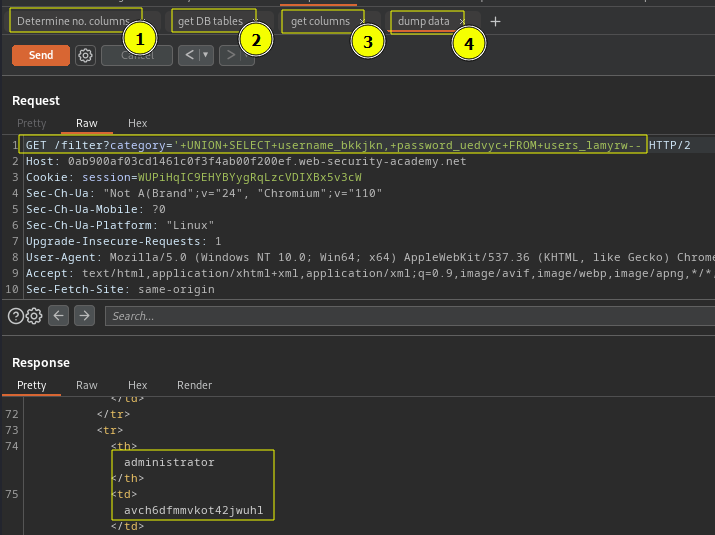Click the GET /filter?category request line

click(358, 145)
